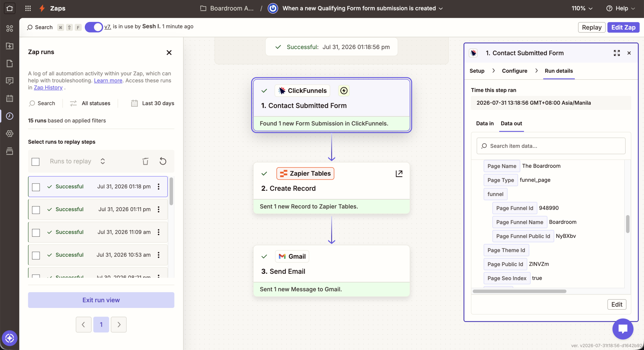This screenshot has width=644, height=350.
Task: Open the calendar schedule sidebar icon
Action: click(x=10, y=98)
